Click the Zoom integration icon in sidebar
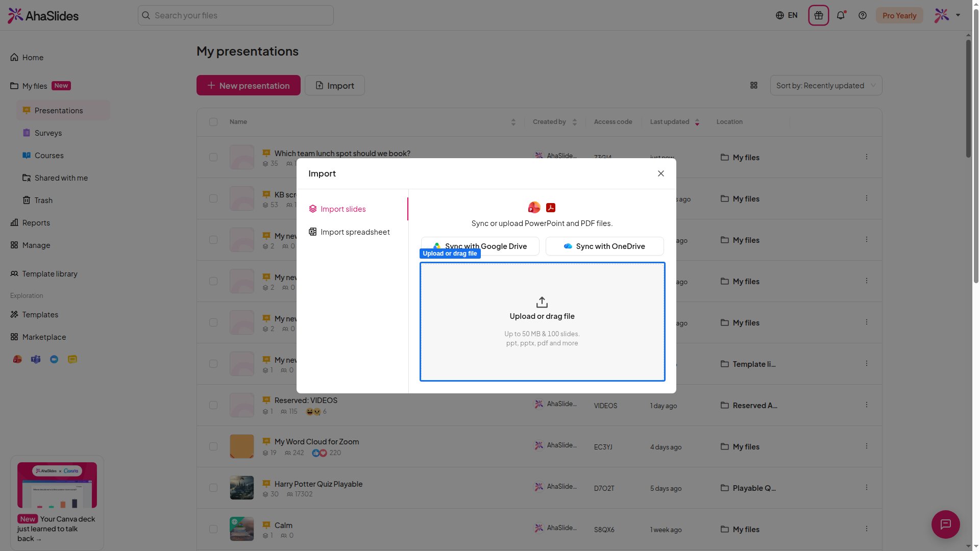The width and height of the screenshot is (980, 551). [54, 360]
